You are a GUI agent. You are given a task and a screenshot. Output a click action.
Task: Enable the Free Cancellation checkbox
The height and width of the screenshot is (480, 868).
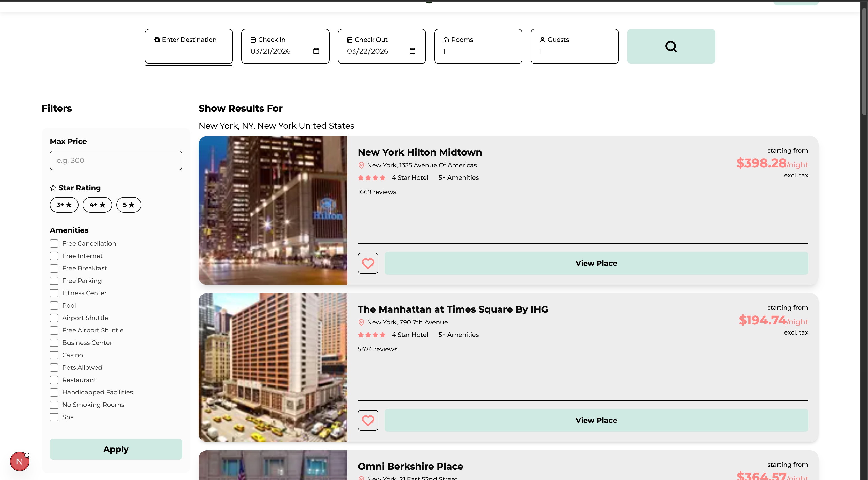[54, 243]
